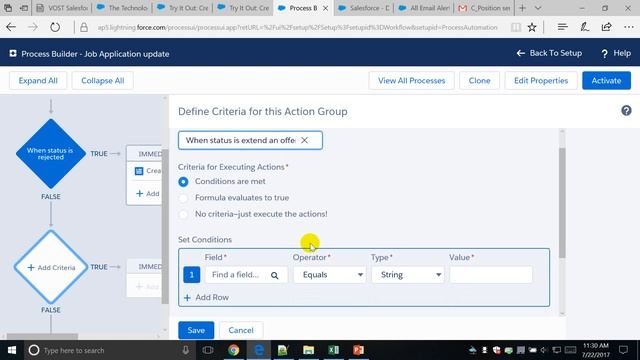Click the criteria name input field
The height and width of the screenshot is (360, 640).
(250, 140)
